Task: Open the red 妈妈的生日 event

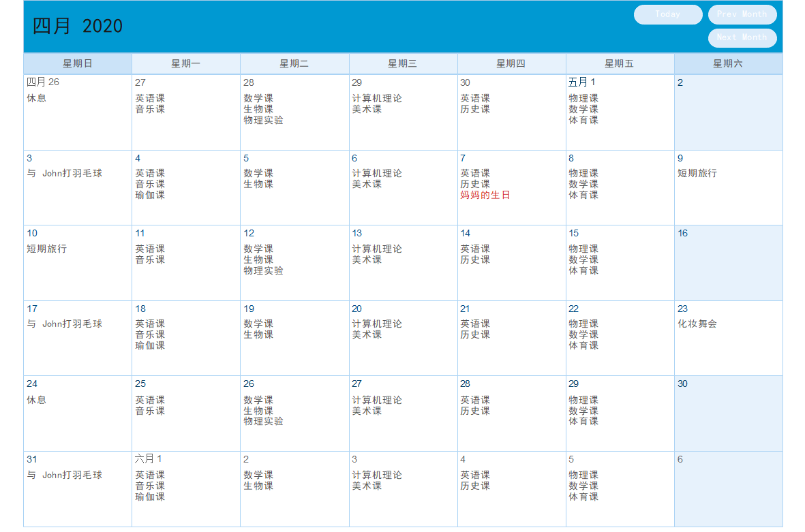Action: click(x=485, y=195)
